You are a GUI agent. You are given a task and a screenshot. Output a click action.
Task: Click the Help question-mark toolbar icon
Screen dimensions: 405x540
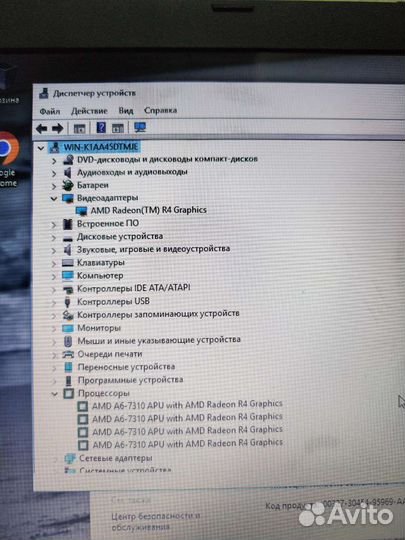point(101,128)
